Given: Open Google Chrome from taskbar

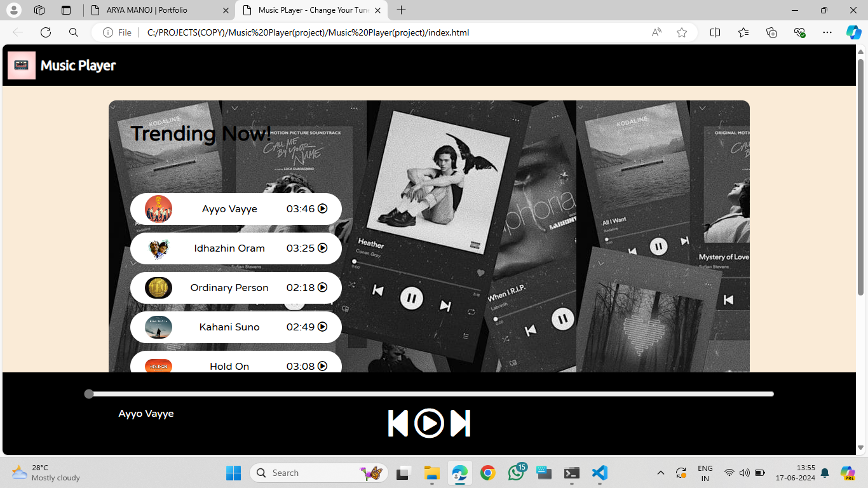Looking at the screenshot, I should point(488,473).
